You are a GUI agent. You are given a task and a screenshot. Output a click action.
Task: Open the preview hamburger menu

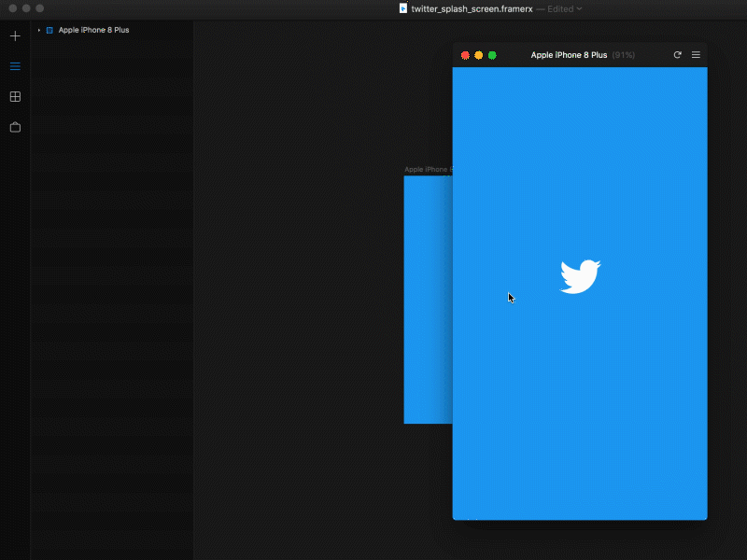696,55
